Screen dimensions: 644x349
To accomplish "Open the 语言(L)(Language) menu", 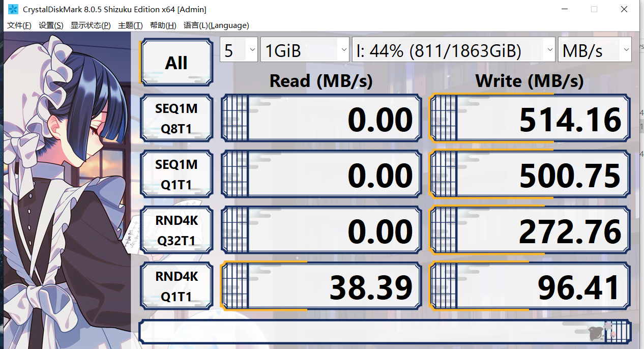I will tap(216, 25).
